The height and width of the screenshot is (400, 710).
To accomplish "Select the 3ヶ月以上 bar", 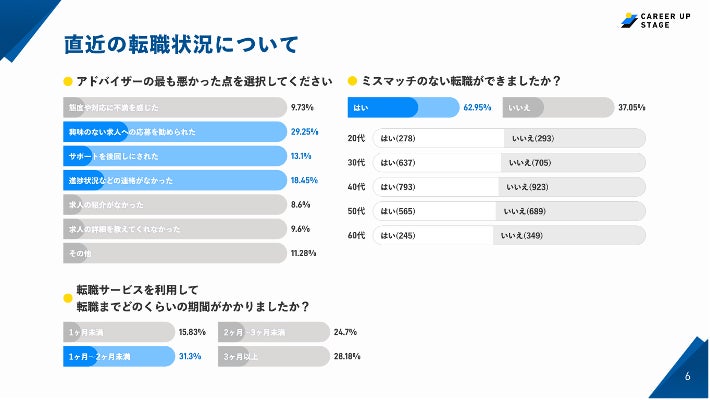I will (x=273, y=356).
